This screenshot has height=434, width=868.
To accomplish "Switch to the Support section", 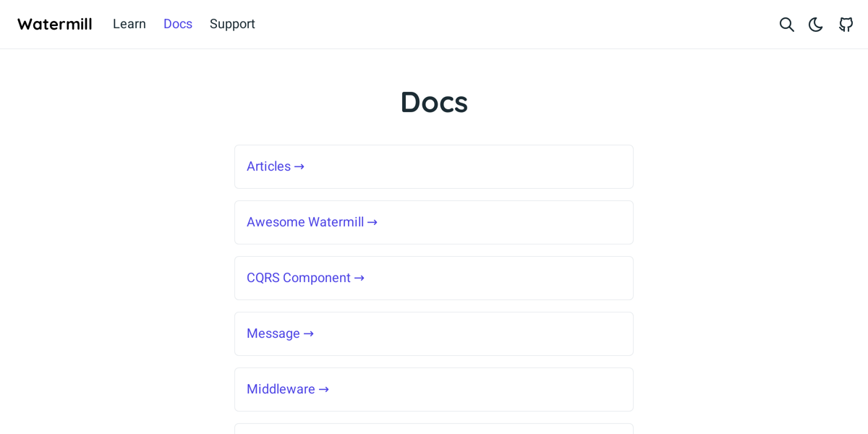I will pyautogui.click(x=231, y=24).
